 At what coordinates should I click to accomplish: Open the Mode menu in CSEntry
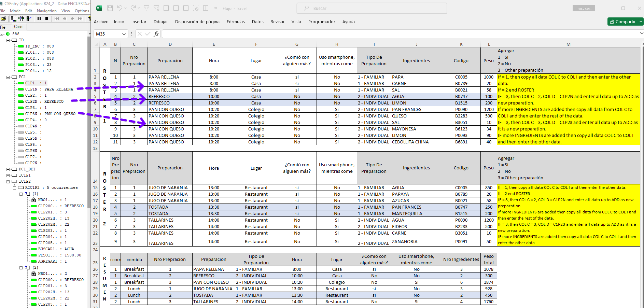pos(15,11)
